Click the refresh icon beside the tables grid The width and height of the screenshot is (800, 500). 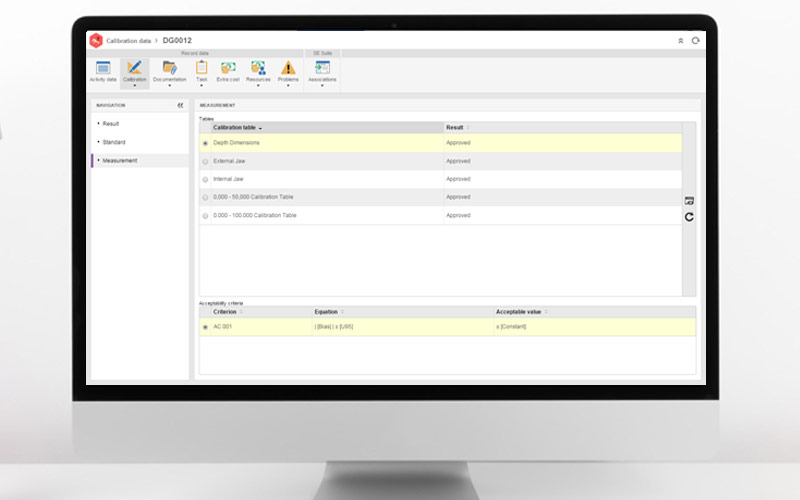pyautogui.click(x=689, y=217)
